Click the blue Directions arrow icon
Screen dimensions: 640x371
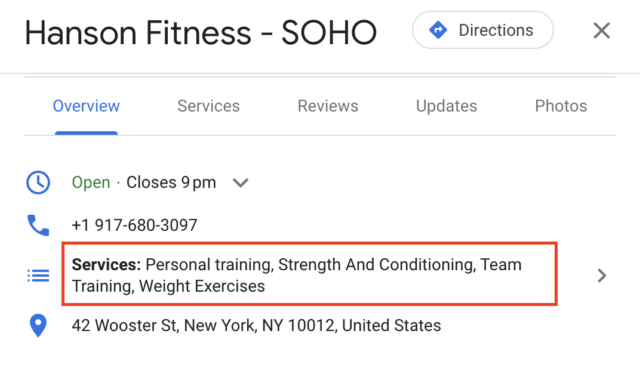[438, 30]
